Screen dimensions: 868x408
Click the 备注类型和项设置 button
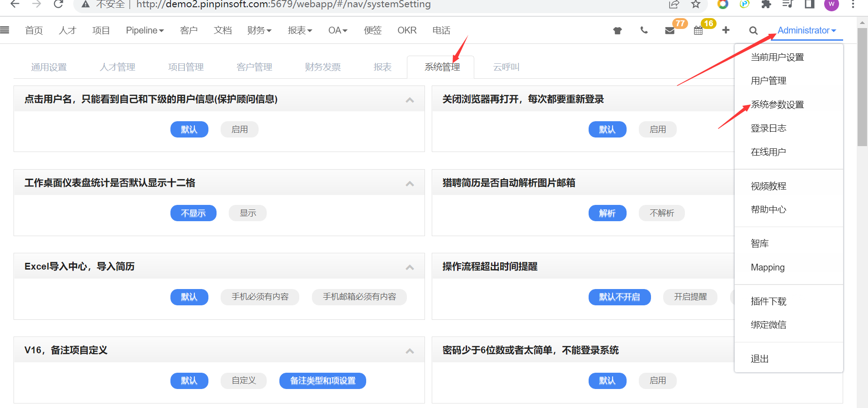pos(322,380)
